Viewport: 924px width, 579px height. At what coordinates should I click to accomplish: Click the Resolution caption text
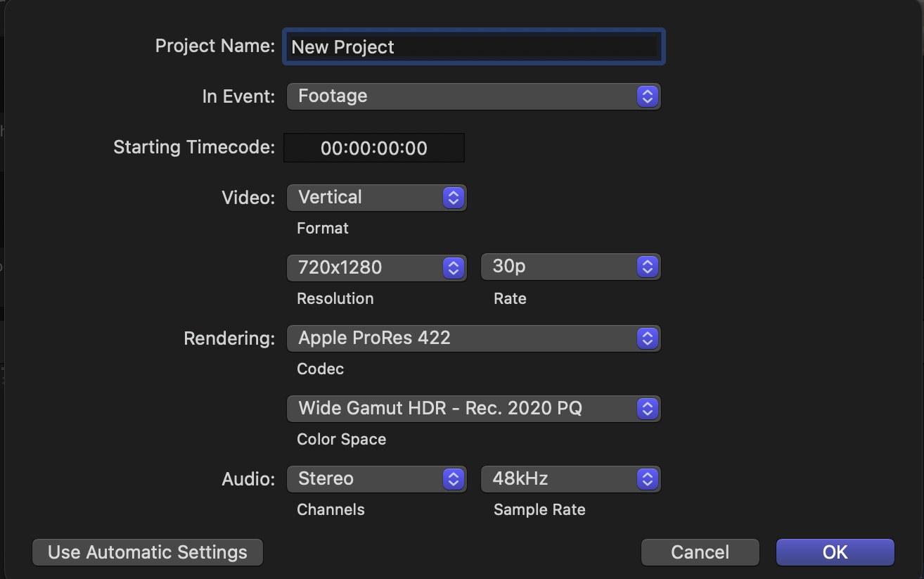pyautogui.click(x=335, y=299)
